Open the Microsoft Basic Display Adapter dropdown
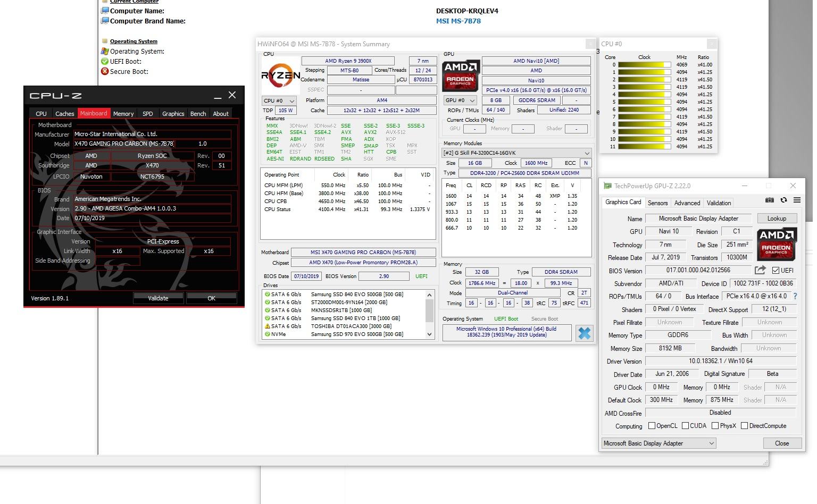This screenshot has height=504, width=817. click(659, 443)
